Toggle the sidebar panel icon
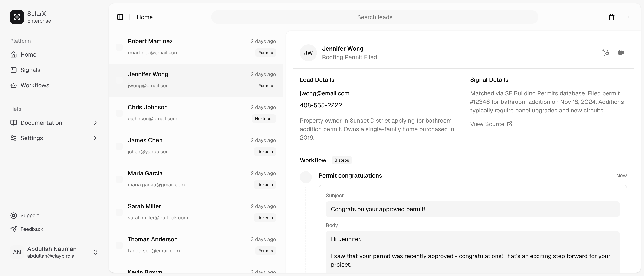The width and height of the screenshot is (644, 276). (120, 17)
